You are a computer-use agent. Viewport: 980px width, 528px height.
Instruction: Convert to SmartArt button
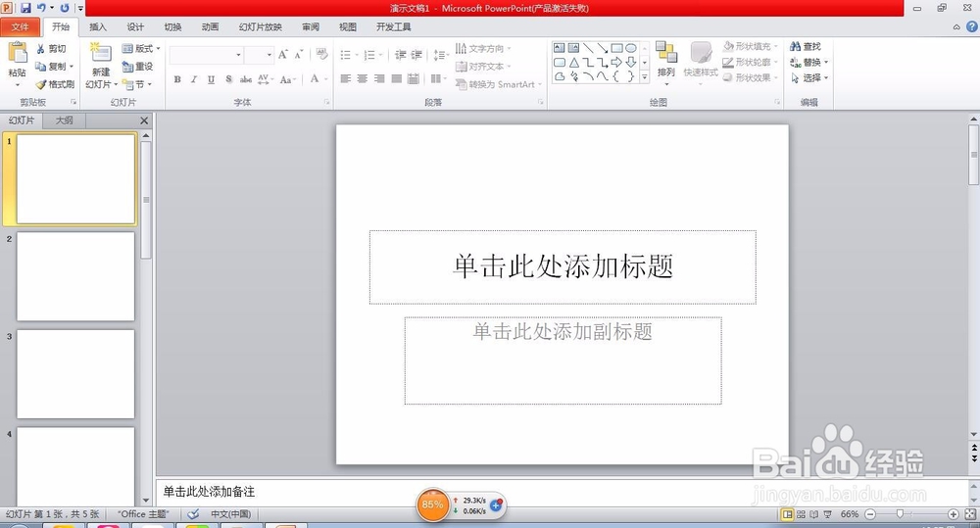pyautogui.click(x=498, y=84)
